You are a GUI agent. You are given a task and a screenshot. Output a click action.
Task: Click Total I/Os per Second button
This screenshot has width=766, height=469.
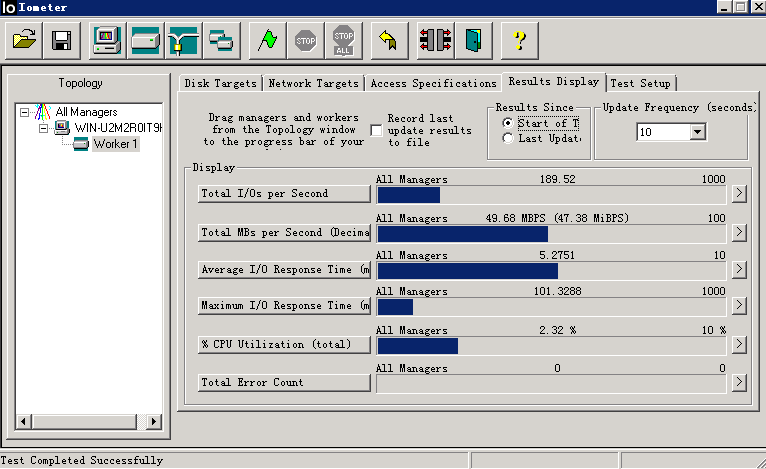284,193
